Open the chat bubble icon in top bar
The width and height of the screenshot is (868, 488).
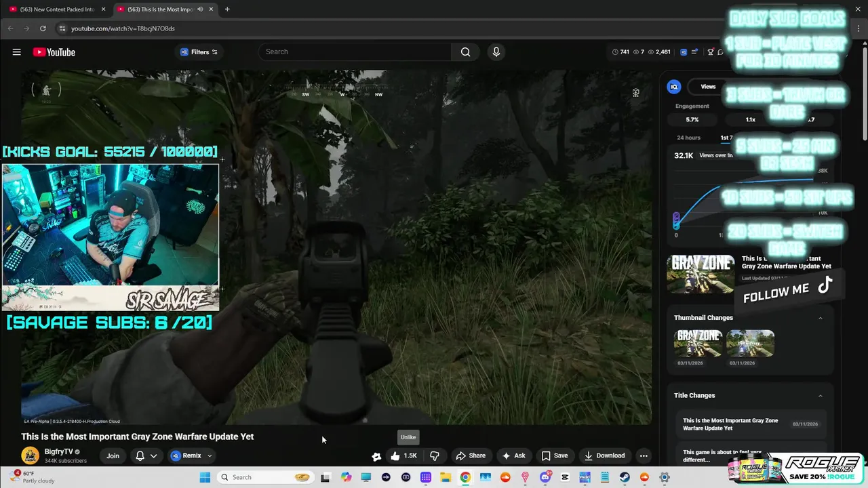[720, 52]
